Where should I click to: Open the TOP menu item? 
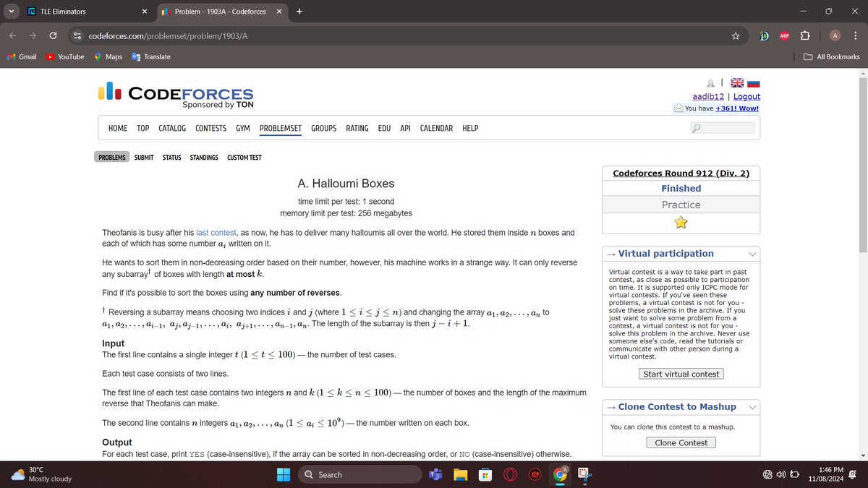pos(143,128)
